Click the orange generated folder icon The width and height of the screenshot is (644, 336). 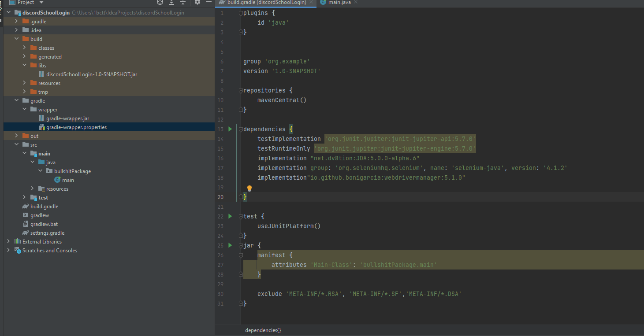click(x=34, y=57)
